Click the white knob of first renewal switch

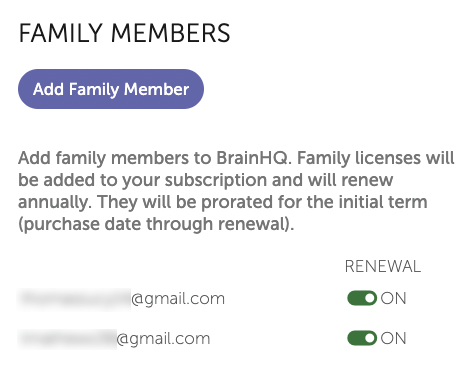[369, 298]
